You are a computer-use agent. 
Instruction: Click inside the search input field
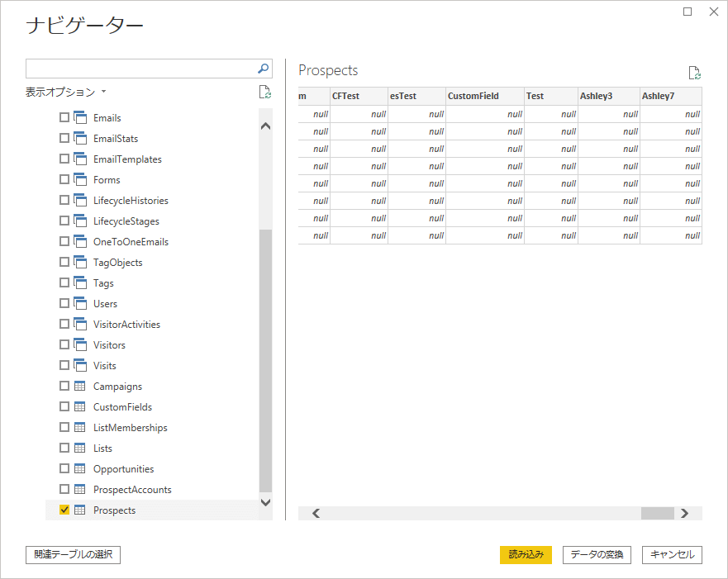140,69
